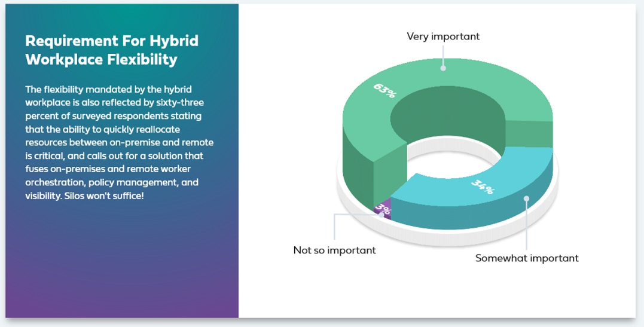
Task: Click the callout dot on the blue segment side
Action: (x=527, y=199)
